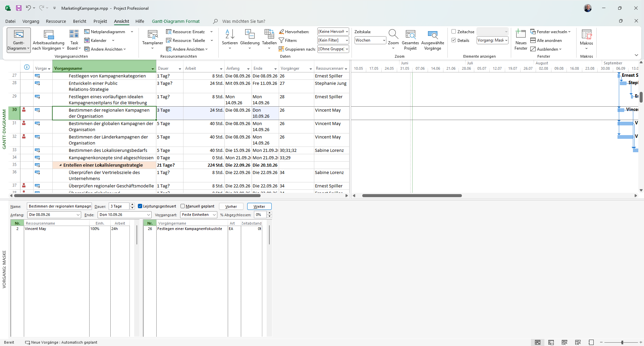Click the Undo arrow icon

[x=29, y=8]
